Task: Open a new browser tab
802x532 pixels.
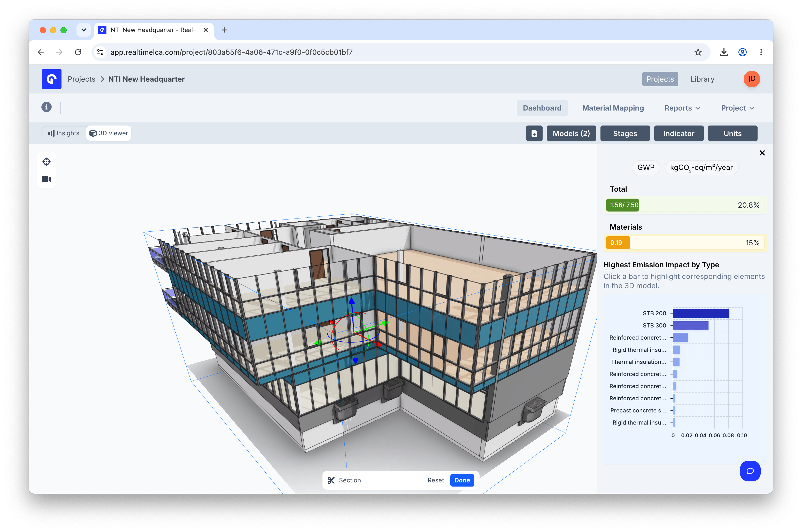Action: coord(224,30)
